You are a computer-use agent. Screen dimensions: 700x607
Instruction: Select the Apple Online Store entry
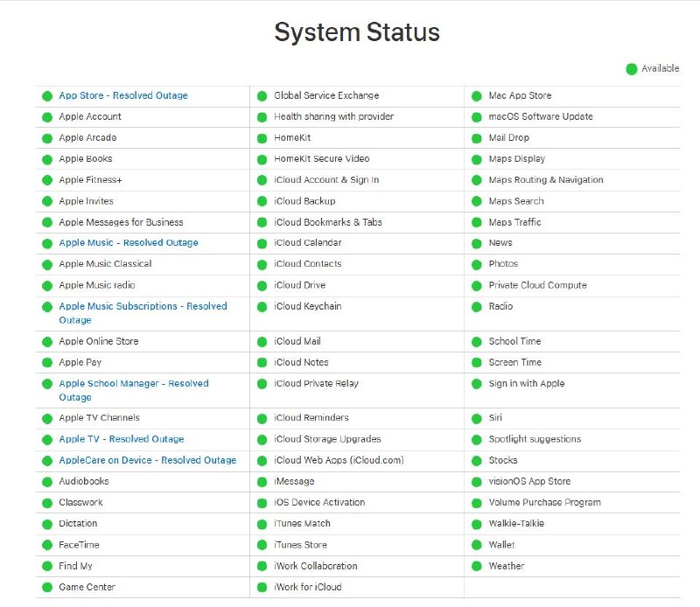[x=99, y=341]
